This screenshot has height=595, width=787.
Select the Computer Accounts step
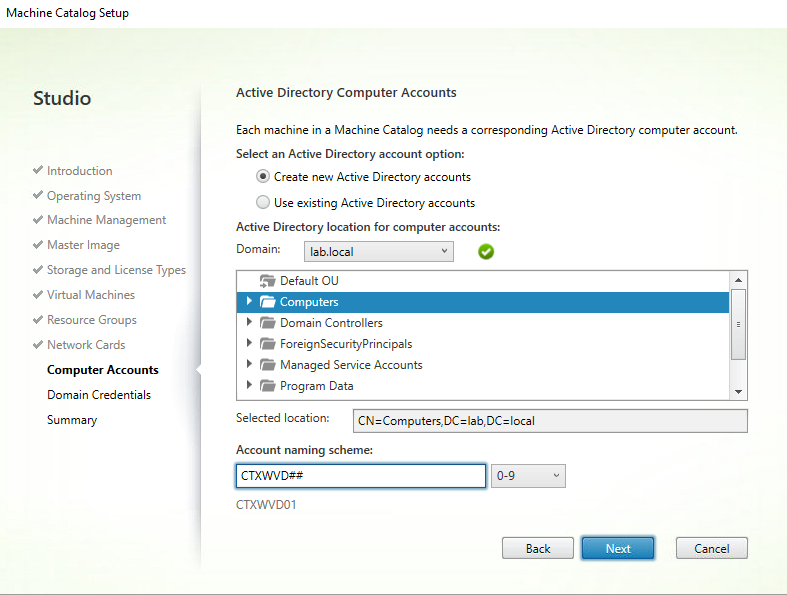pyautogui.click(x=103, y=370)
